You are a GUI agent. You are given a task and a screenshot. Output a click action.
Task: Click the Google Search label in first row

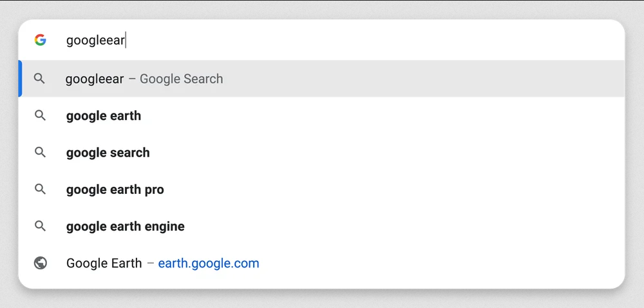pos(181,79)
